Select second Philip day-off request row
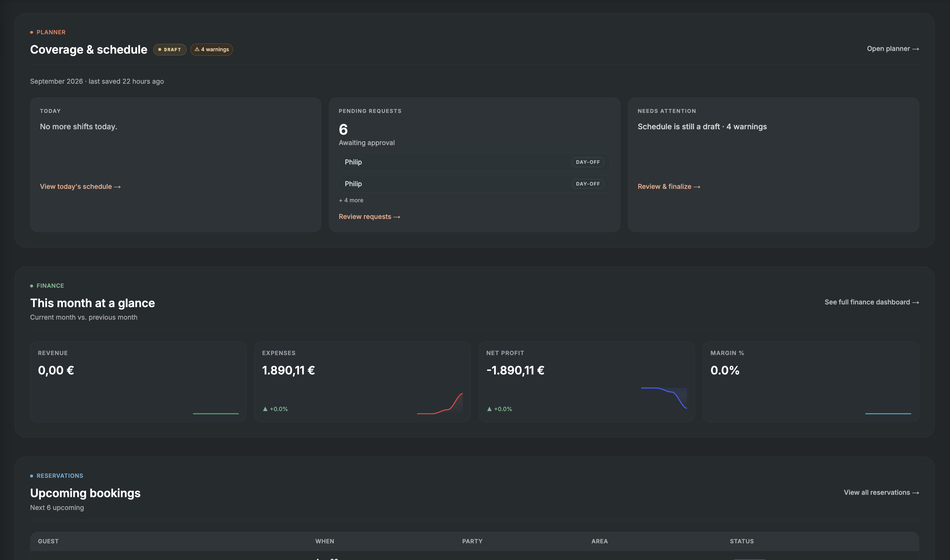 pos(474,184)
